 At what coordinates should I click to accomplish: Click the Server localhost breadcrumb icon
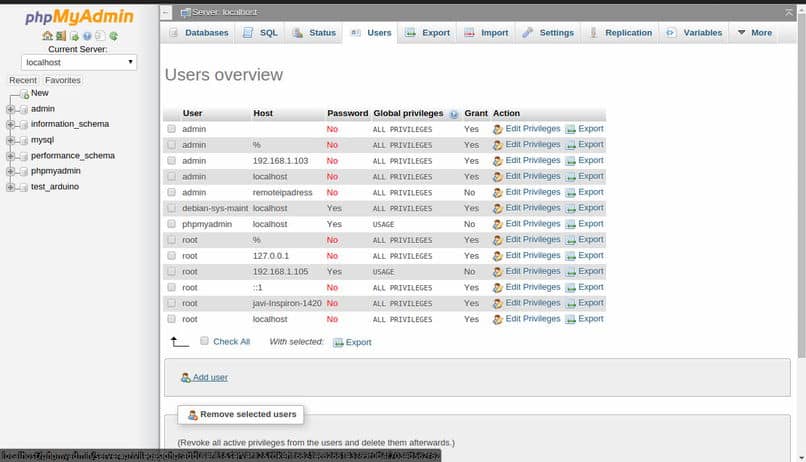point(185,12)
